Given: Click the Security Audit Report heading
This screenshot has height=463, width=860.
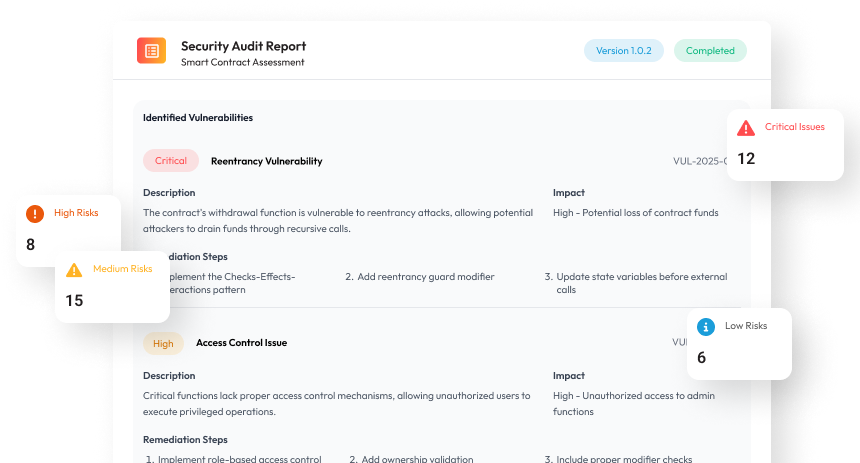Looking at the screenshot, I should (244, 46).
